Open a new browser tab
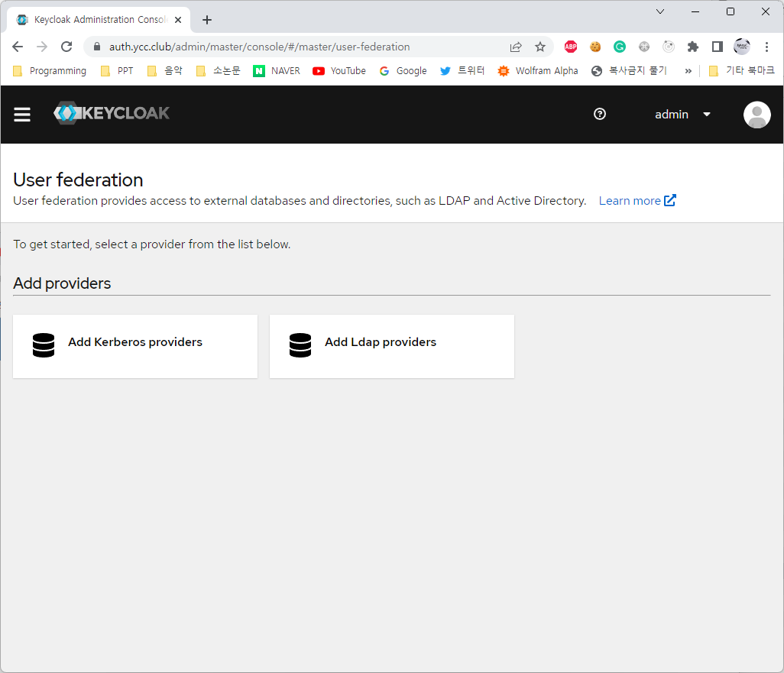 pyautogui.click(x=207, y=20)
